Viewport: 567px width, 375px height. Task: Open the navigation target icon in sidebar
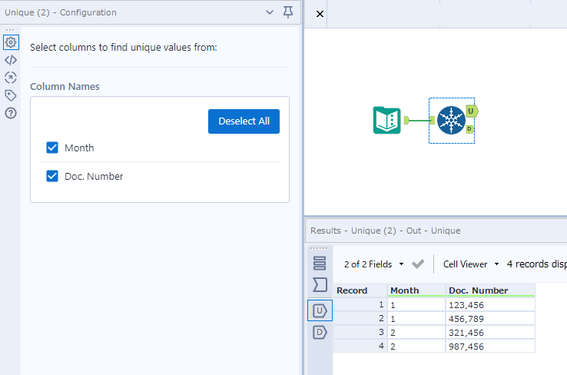pos(10,77)
